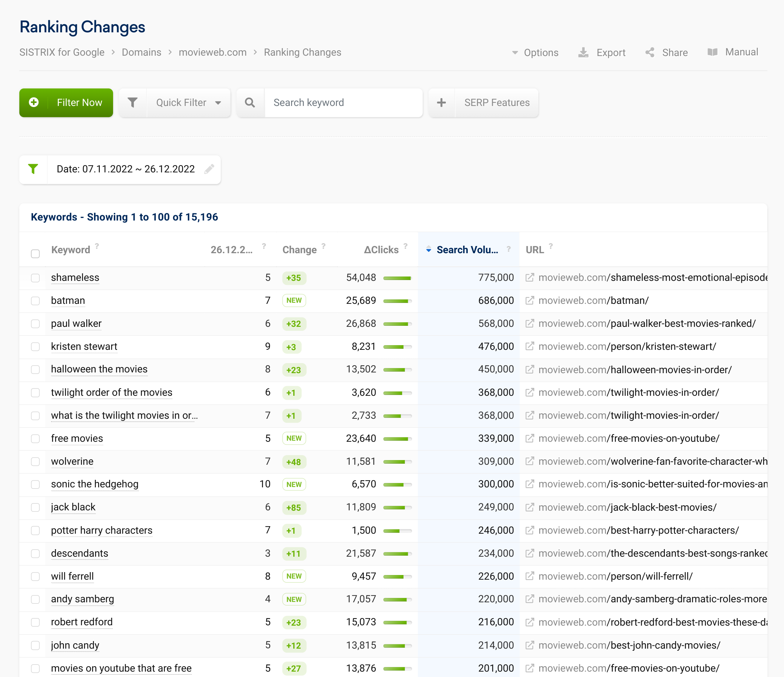Check the box for paul walker keyword
The image size is (784, 677).
35,324
